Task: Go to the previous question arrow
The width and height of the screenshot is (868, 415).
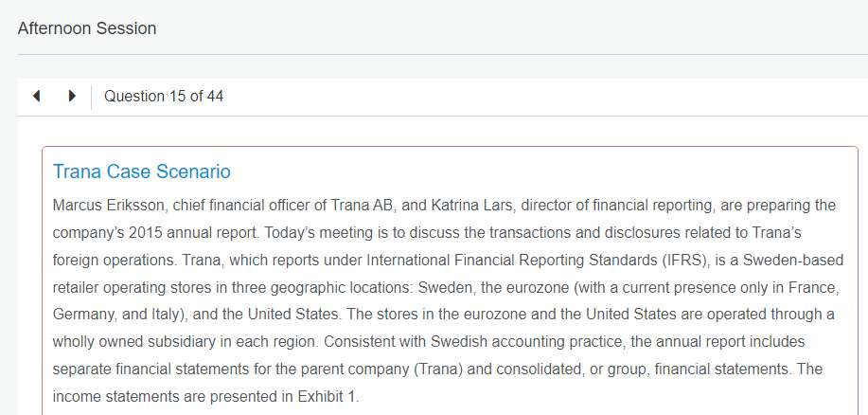Action: click(37, 97)
